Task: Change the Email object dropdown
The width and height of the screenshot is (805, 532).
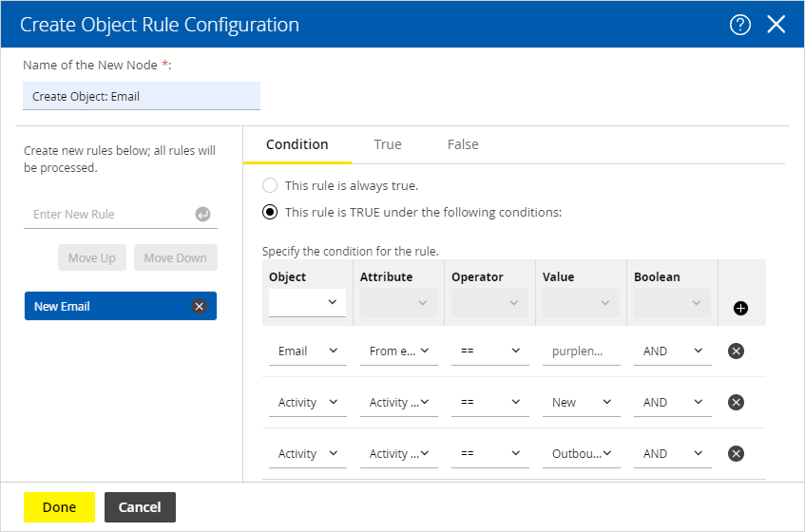Action: pos(308,351)
